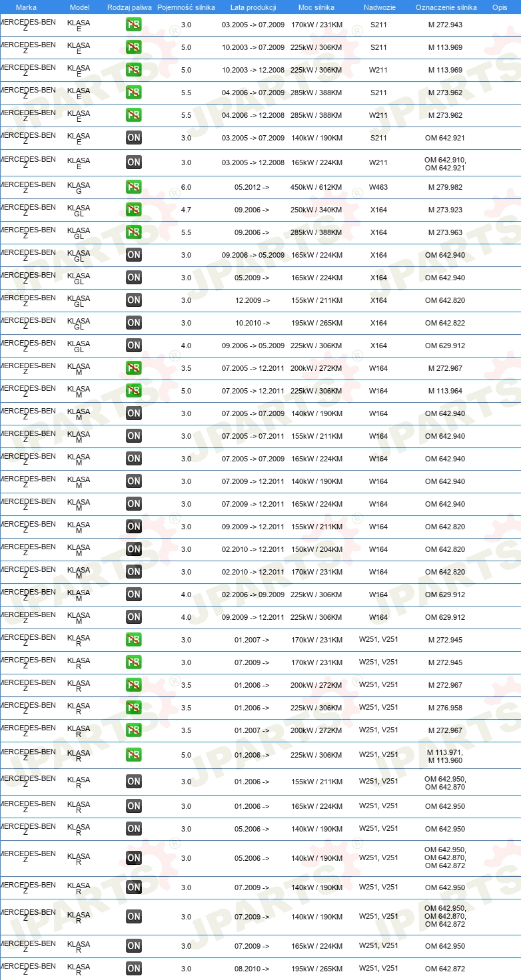Screen dimensions: 521x980
Task: Click the ON icon in the 170kW / 231KM W164 row
Action: point(134,572)
